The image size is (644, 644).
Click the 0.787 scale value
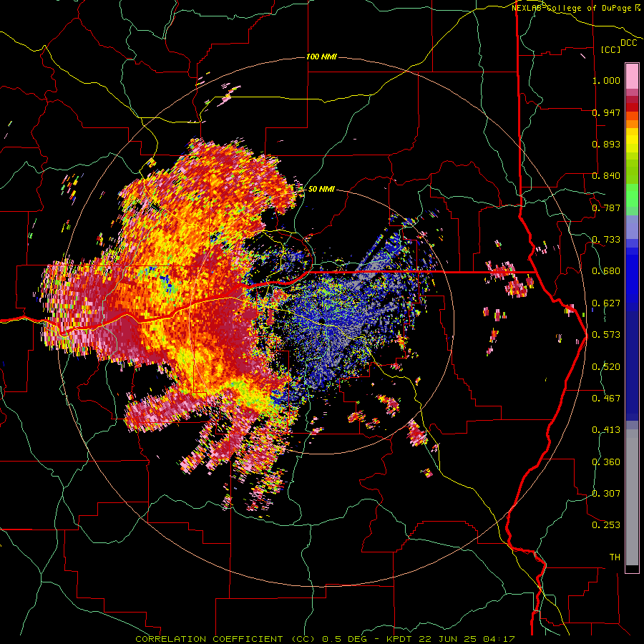point(606,208)
